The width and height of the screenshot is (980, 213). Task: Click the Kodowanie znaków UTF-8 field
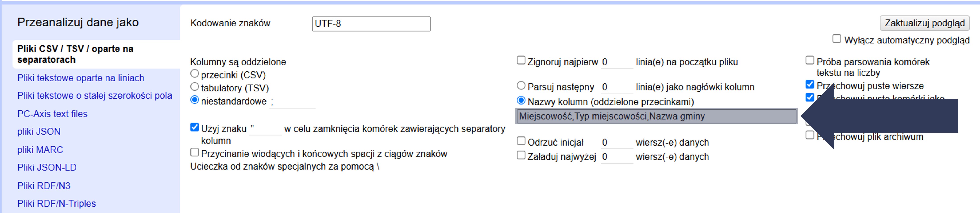tap(371, 24)
